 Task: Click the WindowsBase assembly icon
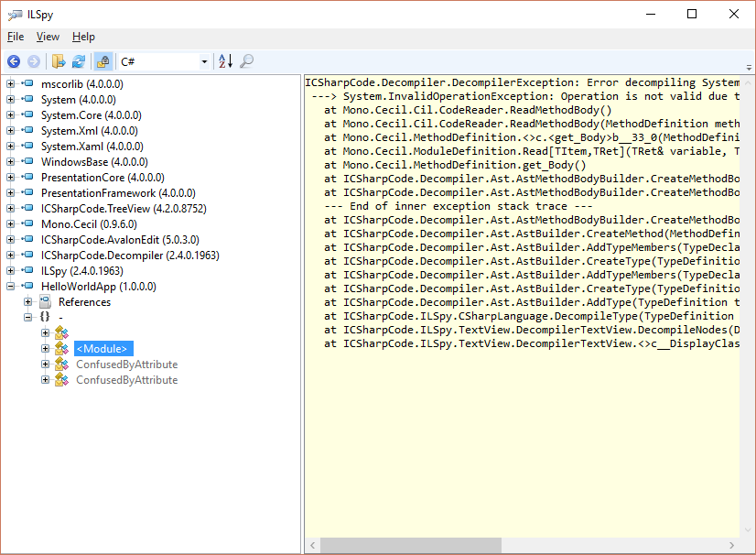point(27,161)
